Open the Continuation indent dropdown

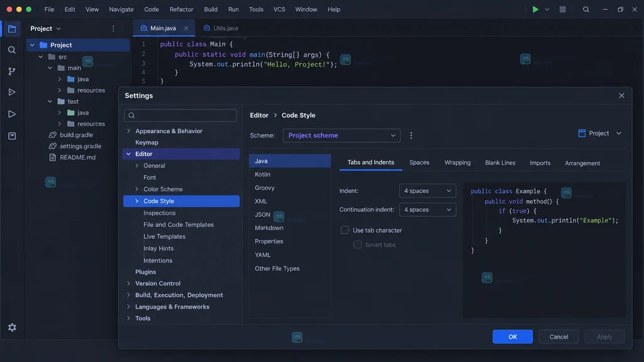pos(427,210)
